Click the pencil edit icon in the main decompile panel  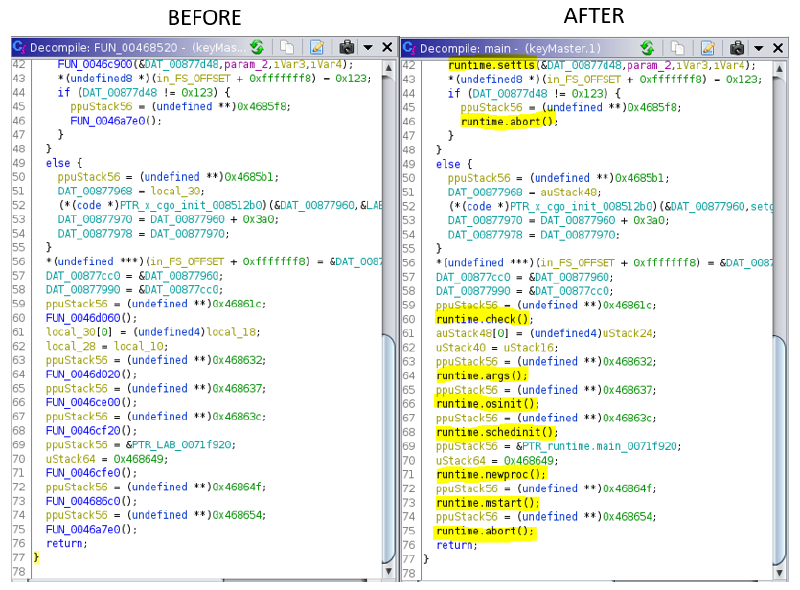(x=707, y=47)
